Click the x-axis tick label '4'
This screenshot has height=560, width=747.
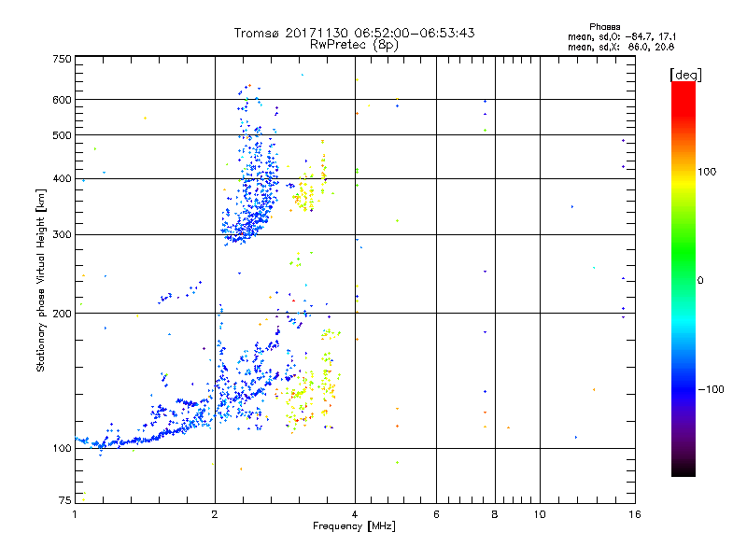pos(355,514)
